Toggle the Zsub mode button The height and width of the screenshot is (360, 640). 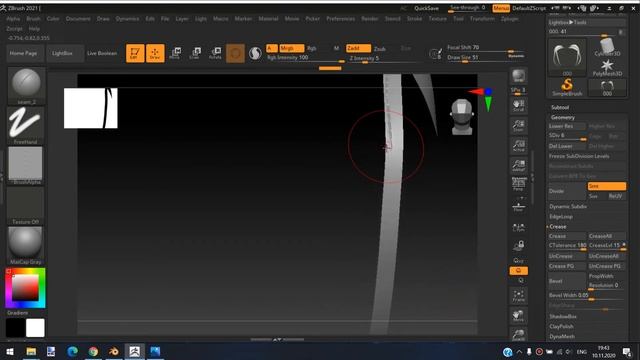(380, 49)
